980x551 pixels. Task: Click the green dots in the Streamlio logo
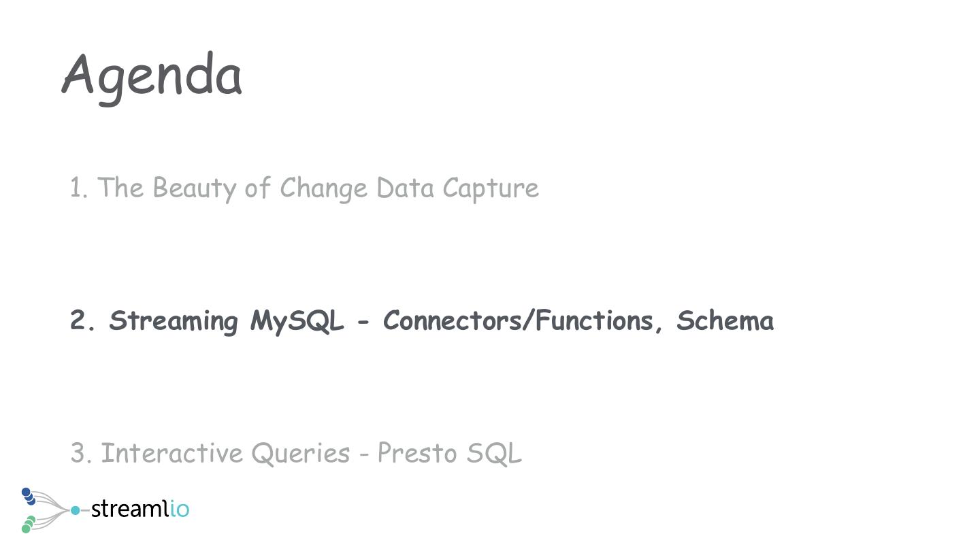point(28,524)
